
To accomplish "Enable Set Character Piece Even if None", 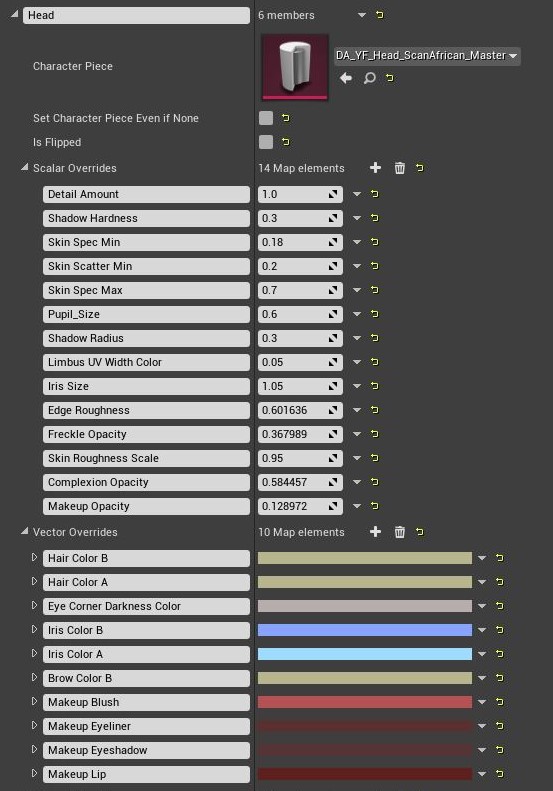I will click(266, 118).
